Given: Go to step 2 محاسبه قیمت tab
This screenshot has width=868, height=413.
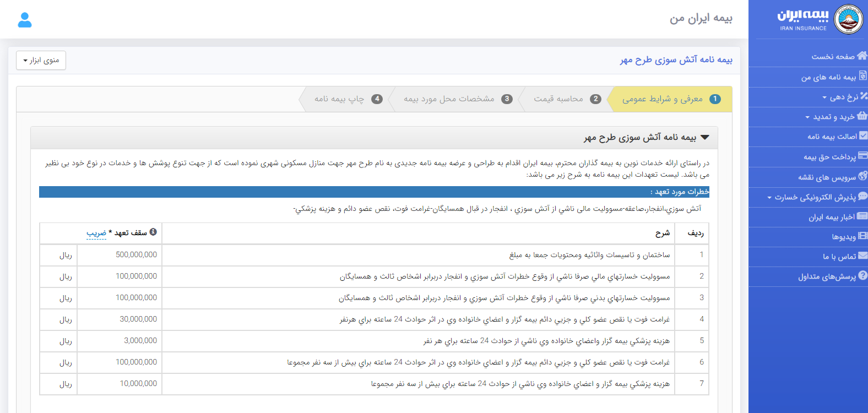Looking at the screenshot, I should 566,99.
